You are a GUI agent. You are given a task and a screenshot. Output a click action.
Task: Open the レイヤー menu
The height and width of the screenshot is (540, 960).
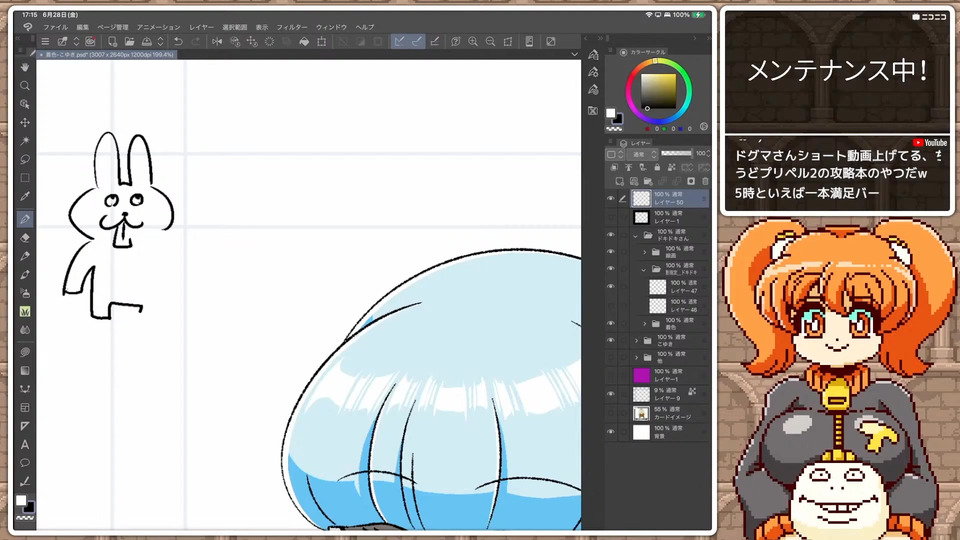tap(201, 28)
